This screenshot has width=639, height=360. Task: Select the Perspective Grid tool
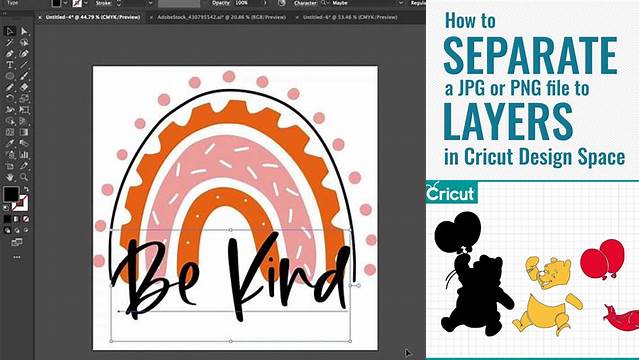[x=24, y=121]
